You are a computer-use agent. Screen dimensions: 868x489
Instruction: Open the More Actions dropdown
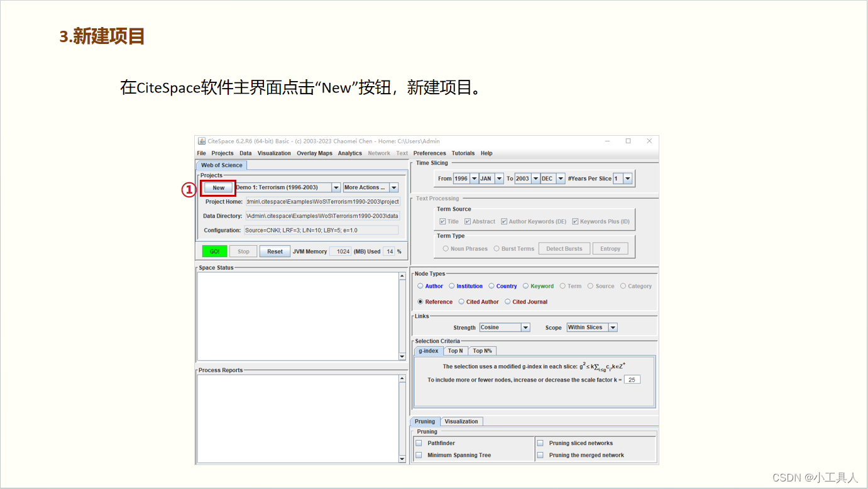click(394, 187)
